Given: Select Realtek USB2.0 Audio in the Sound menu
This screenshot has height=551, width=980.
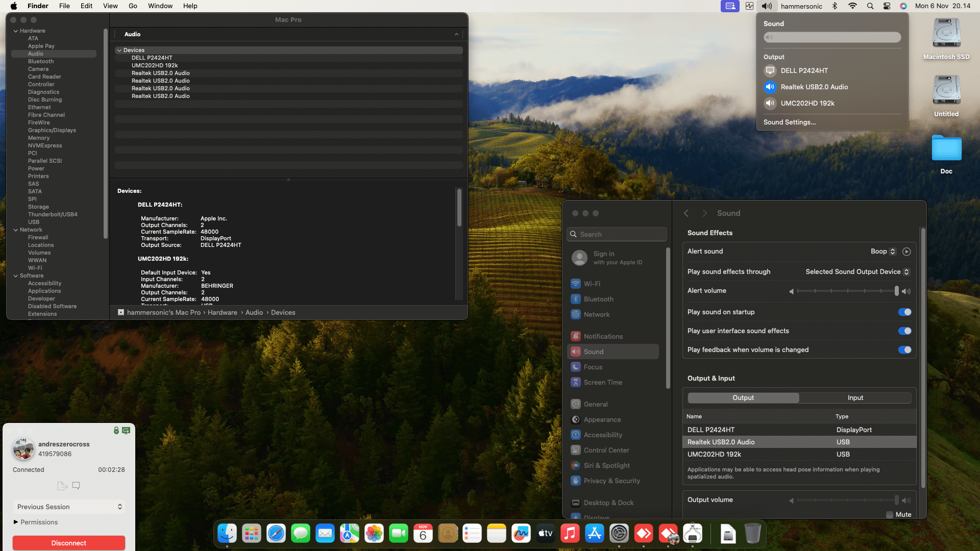Looking at the screenshot, I should tap(832, 87).
